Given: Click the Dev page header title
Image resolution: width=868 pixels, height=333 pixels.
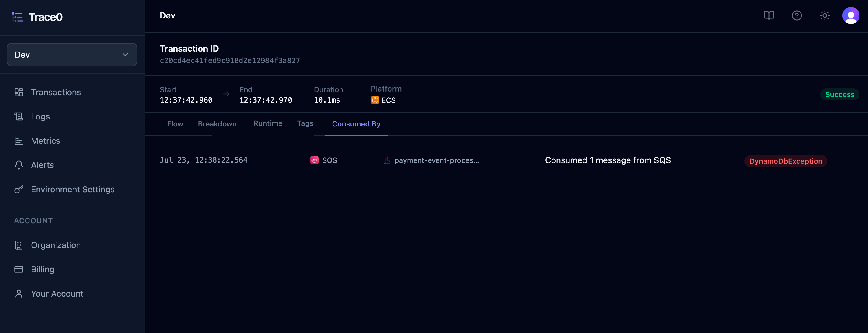Looking at the screenshot, I should 167,15.
